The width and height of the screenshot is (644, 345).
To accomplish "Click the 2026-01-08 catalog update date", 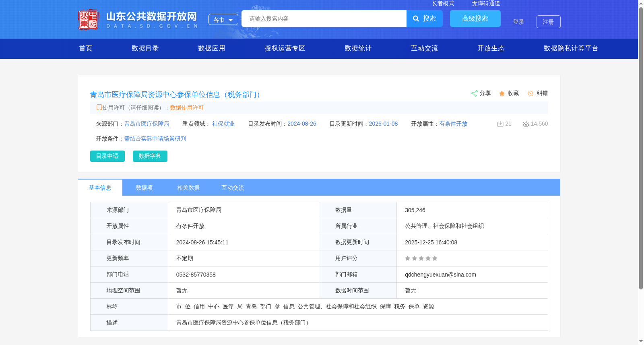I will (383, 124).
